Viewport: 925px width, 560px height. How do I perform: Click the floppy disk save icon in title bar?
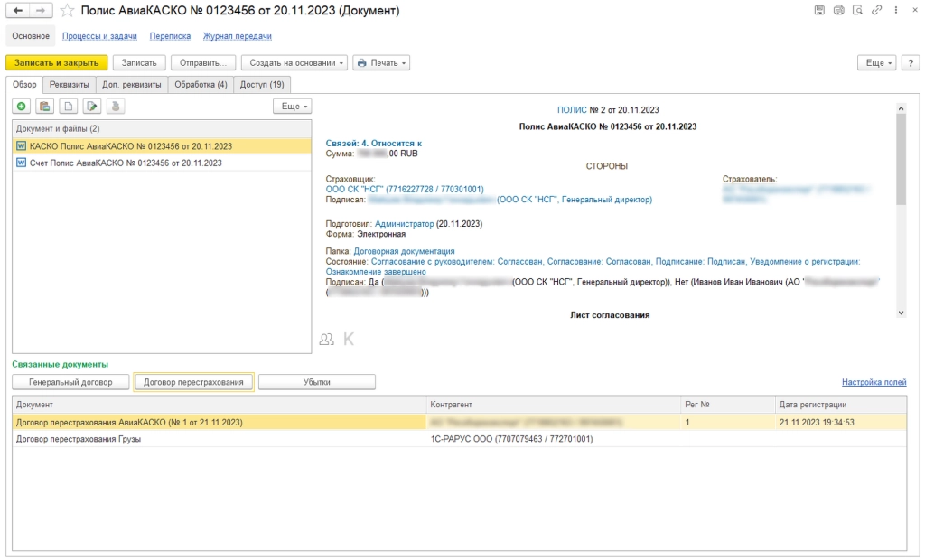pos(819,10)
